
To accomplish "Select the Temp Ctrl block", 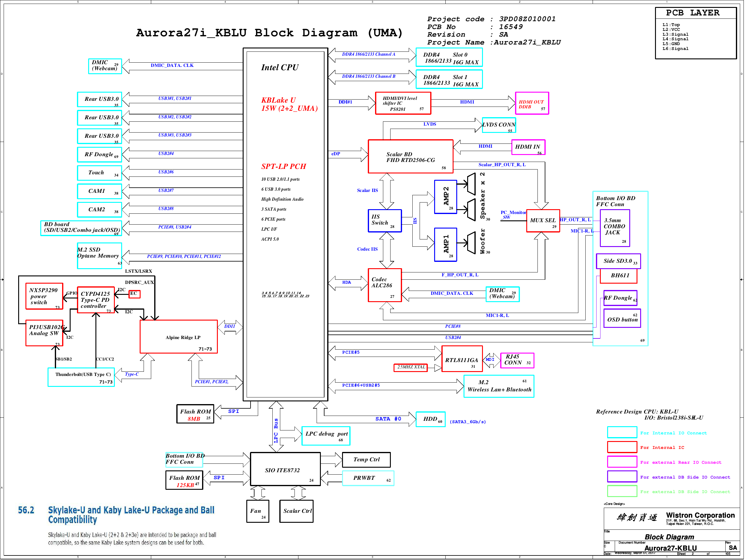I will [x=366, y=460].
